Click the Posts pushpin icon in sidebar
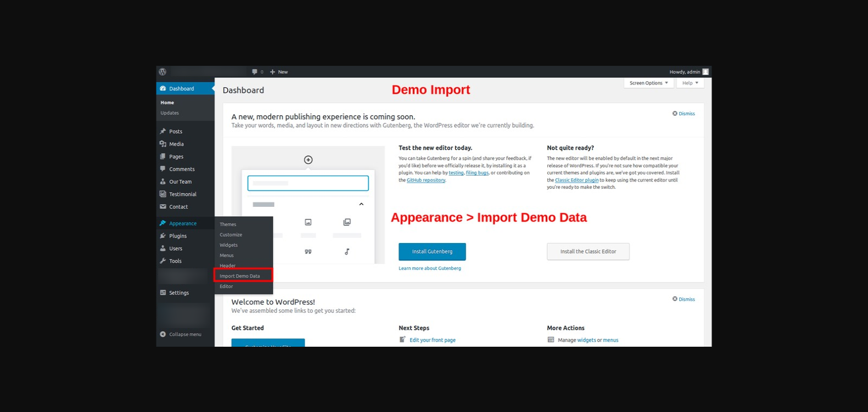 coord(163,132)
